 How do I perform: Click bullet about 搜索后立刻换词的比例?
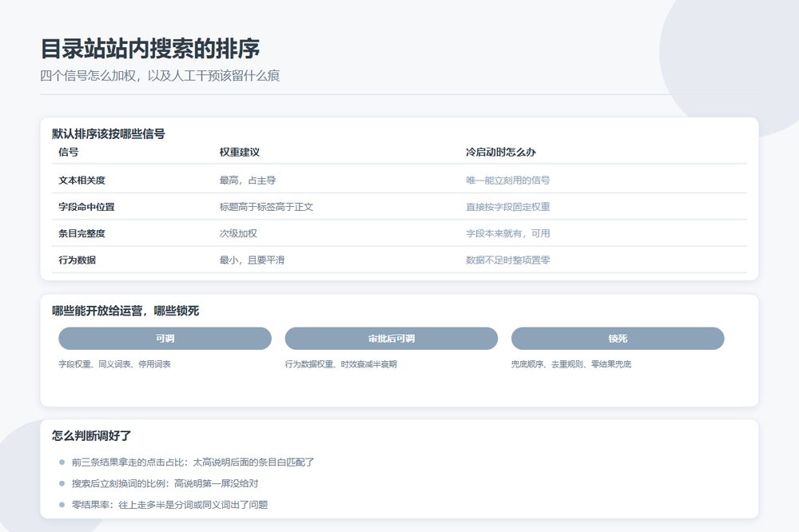[165, 483]
